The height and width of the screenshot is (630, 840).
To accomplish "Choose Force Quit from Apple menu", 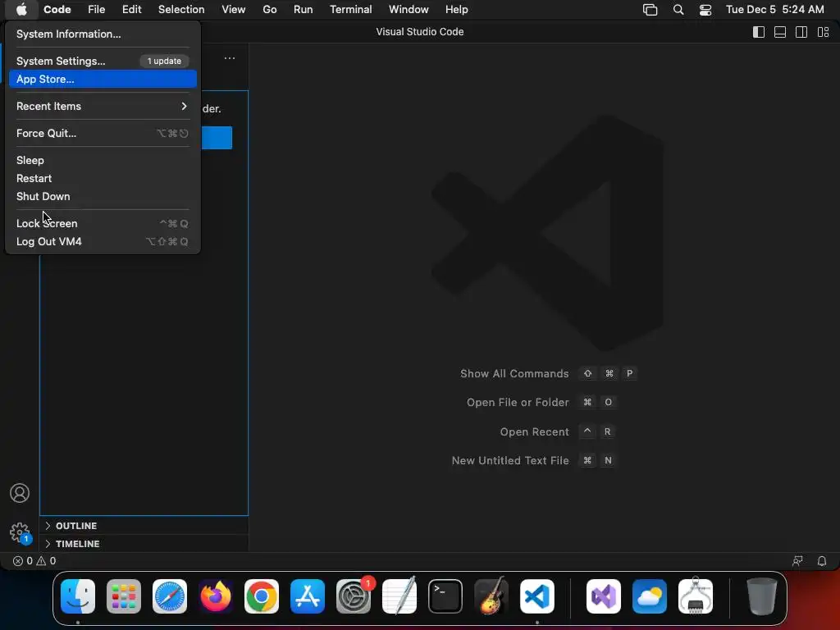I will pyautogui.click(x=103, y=134).
